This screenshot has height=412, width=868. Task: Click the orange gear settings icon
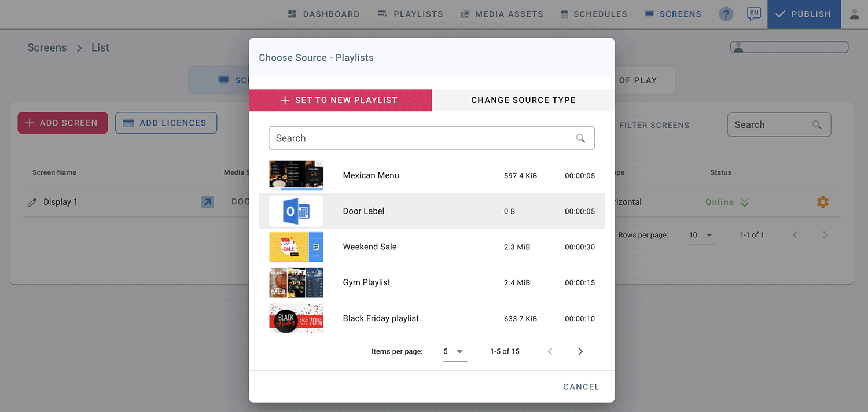[822, 202]
